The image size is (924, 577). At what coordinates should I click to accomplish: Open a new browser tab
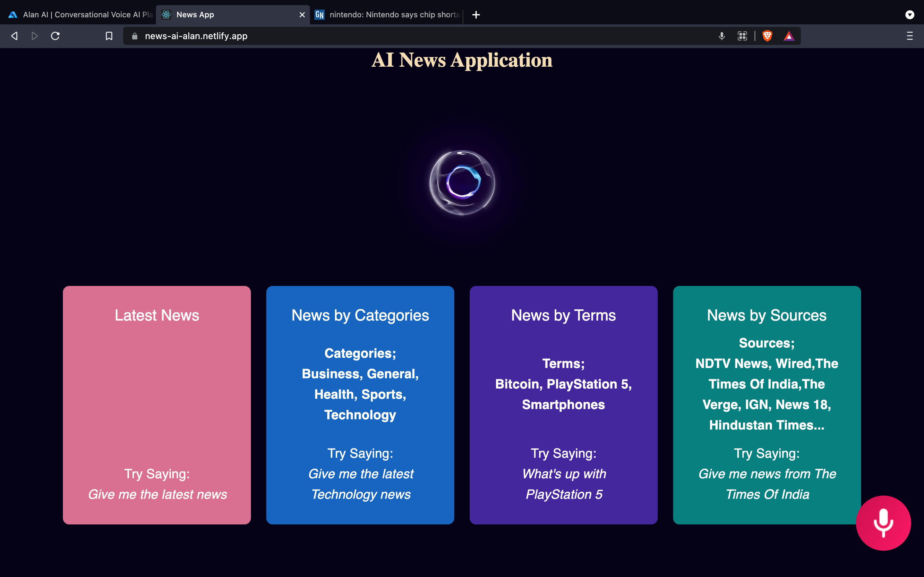[476, 15]
